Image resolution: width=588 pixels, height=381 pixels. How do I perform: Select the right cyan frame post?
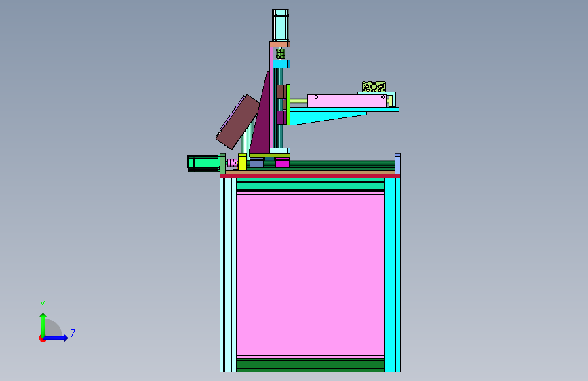392,275
